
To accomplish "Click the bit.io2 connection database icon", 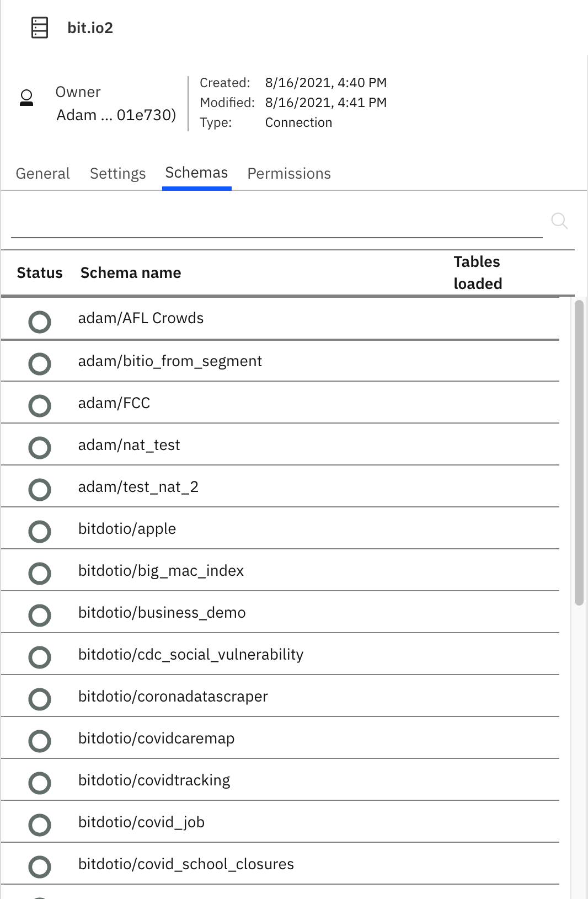I will click(x=40, y=28).
